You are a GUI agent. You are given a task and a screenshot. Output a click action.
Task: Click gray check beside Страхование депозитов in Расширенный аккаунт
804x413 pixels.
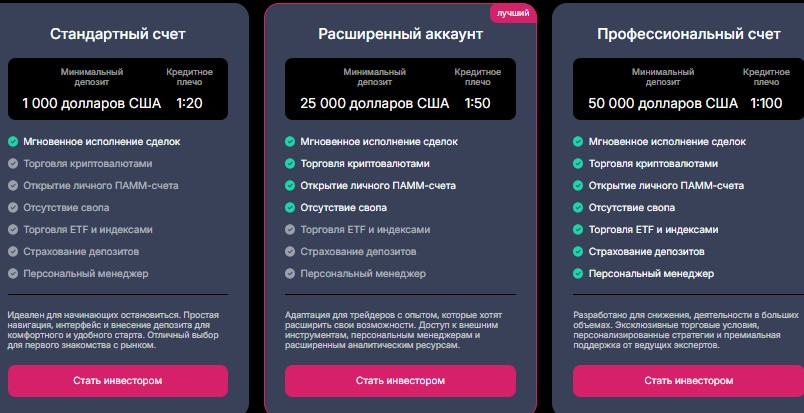[x=290, y=252]
